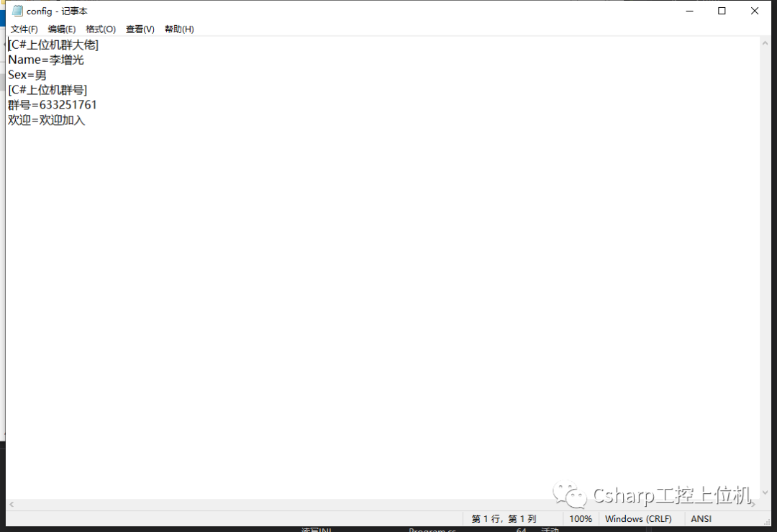
Task: Click the [C#上位机群号] section header line
Action: (x=47, y=90)
